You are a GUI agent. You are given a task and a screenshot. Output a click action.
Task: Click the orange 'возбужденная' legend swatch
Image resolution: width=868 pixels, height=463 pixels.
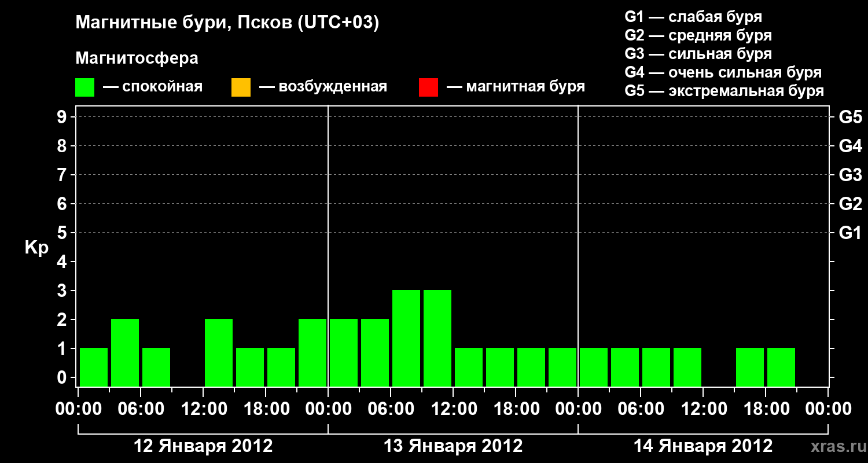[x=241, y=87]
